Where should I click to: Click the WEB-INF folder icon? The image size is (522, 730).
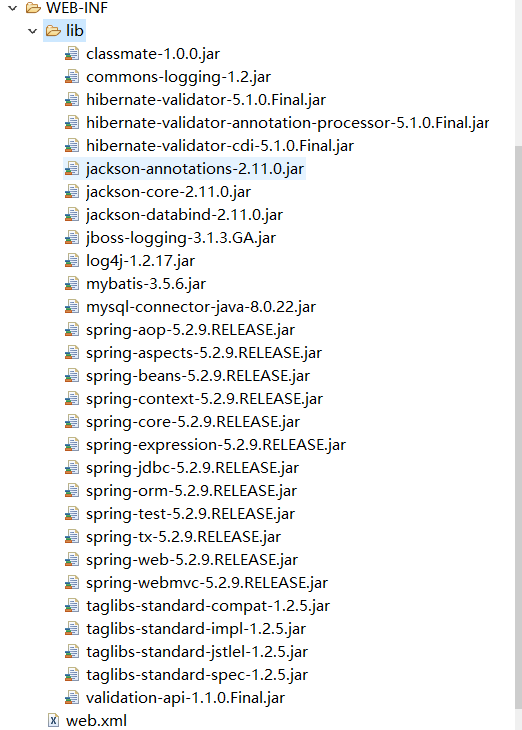coord(33,7)
